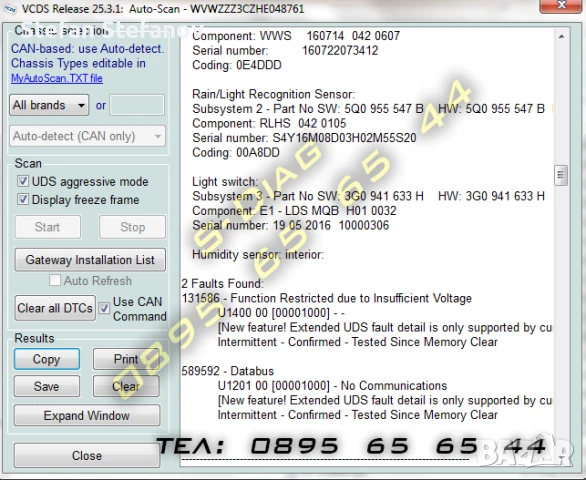Select 'U1201 00 [00001000] - No Communications'
The width and height of the screenshot is (586, 480).
click(332, 385)
